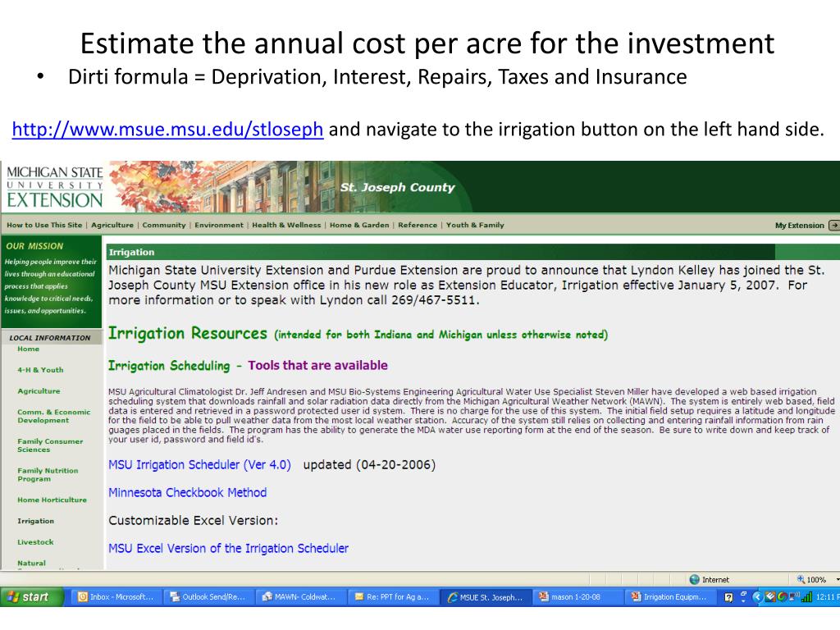Click the OUR MISSION heading

[x=34, y=246]
